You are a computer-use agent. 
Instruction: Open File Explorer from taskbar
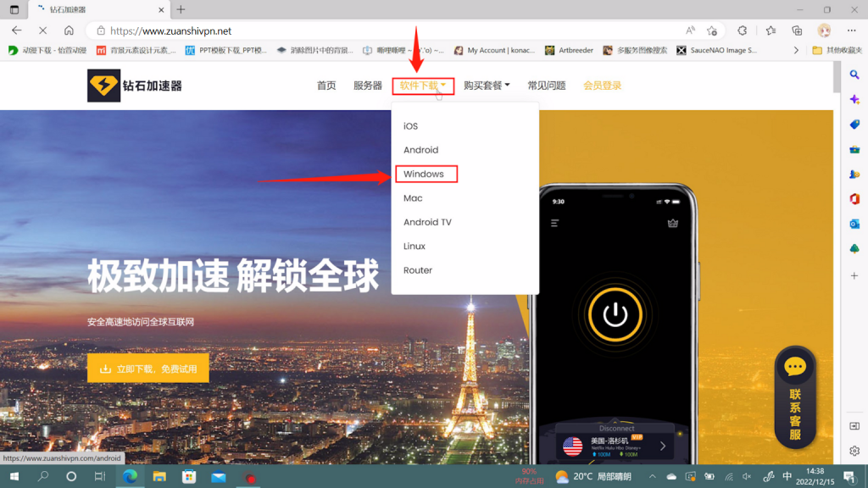coord(159,476)
